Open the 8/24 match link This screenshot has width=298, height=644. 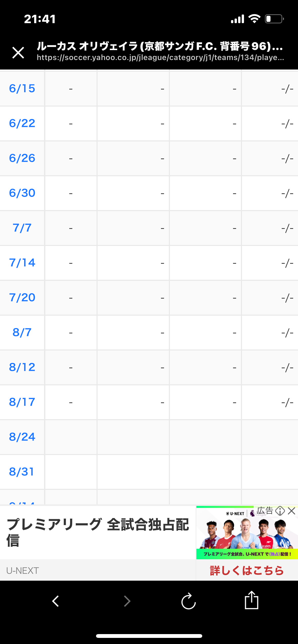pos(22,437)
